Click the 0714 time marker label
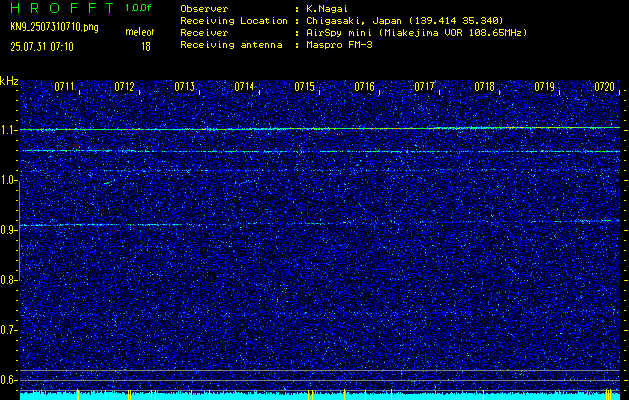 click(244, 86)
